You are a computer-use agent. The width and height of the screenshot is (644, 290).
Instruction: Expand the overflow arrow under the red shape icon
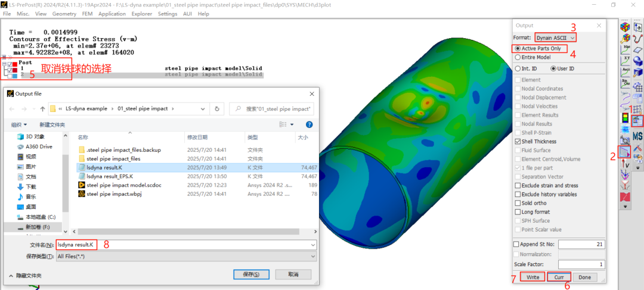pyautogui.click(x=625, y=206)
